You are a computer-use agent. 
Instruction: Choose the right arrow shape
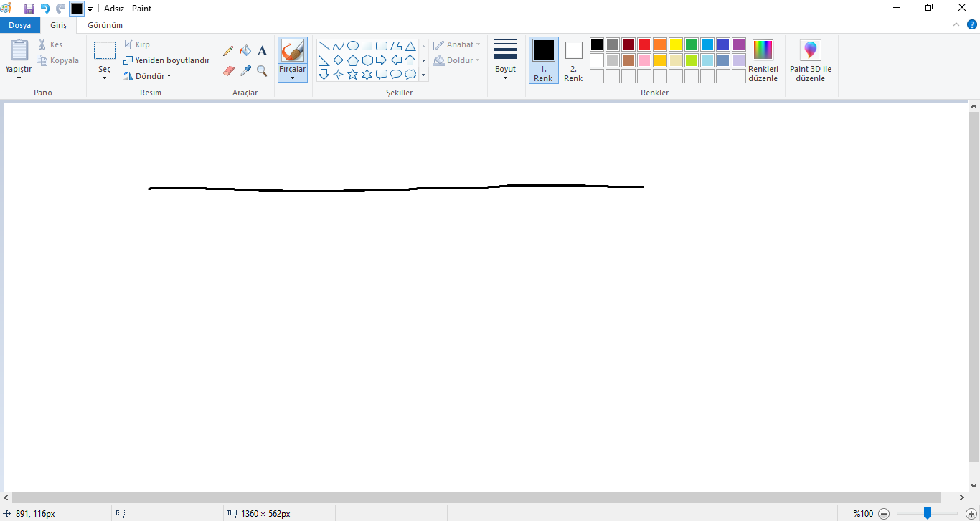(x=382, y=60)
